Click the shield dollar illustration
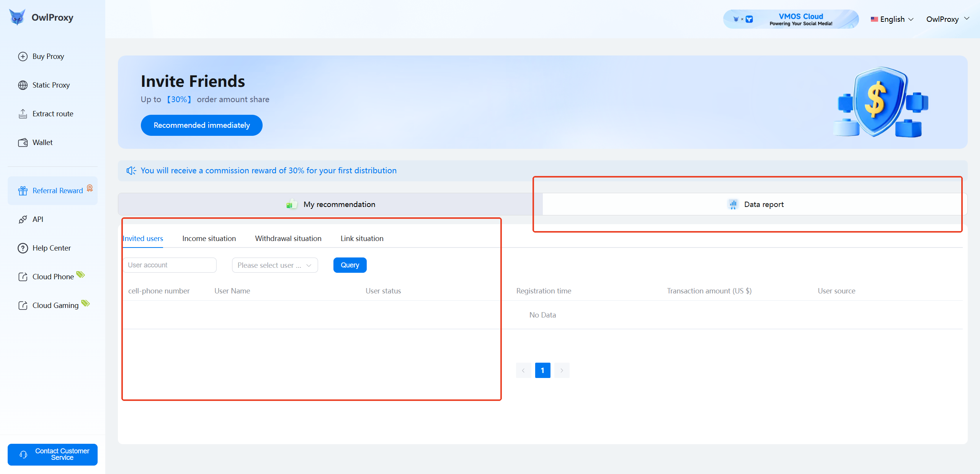Image resolution: width=980 pixels, height=474 pixels. (880, 102)
